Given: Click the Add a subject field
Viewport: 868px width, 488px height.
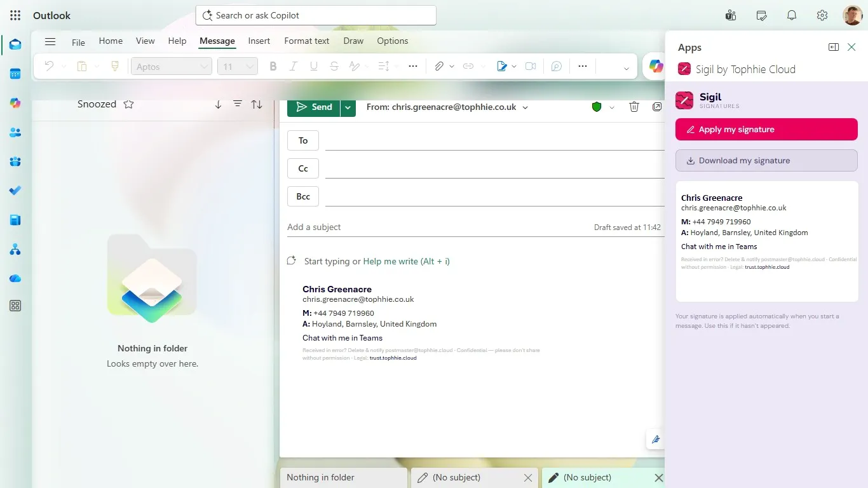Looking at the screenshot, I should click(x=438, y=227).
